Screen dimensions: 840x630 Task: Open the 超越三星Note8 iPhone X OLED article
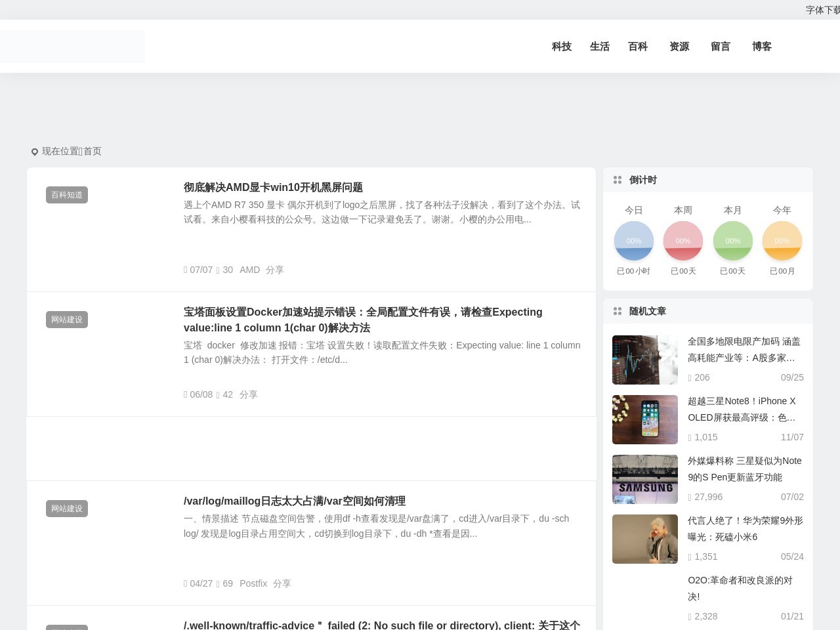(742, 409)
